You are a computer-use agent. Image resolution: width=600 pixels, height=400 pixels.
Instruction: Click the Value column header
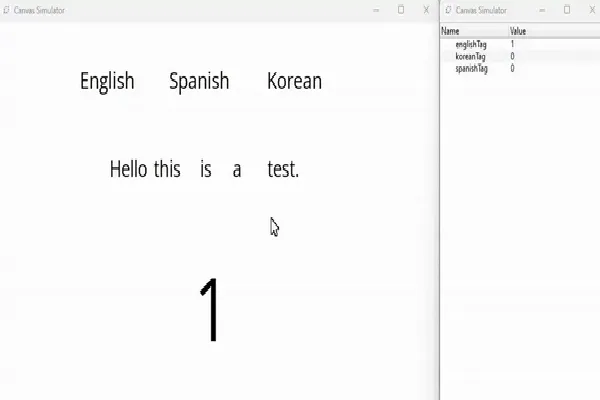(x=518, y=32)
